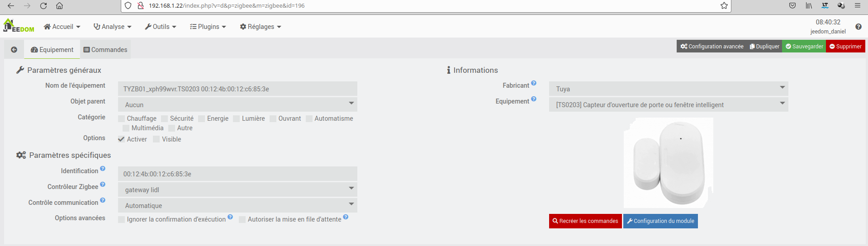Enable the Visible checkbox
This screenshot has height=246, width=868.
[x=157, y=139]
